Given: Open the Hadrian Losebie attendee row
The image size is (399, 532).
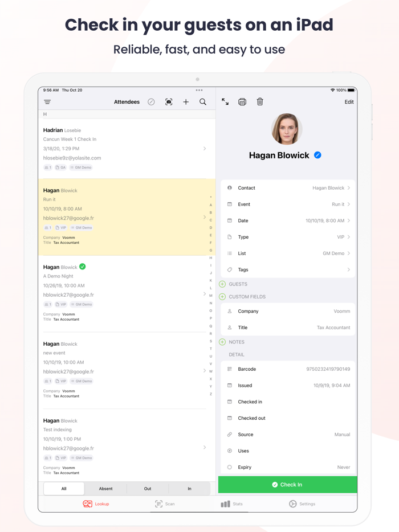Looking at the screenshot, I should 127,149.
